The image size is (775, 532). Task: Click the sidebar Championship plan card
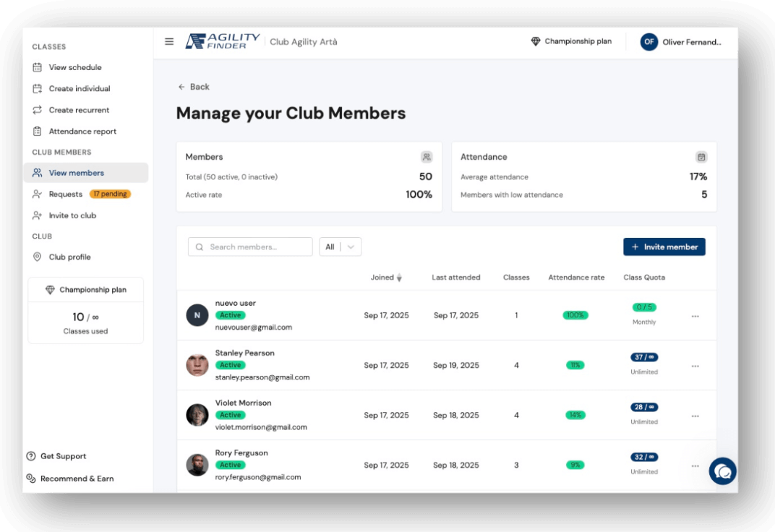point(86,310)
